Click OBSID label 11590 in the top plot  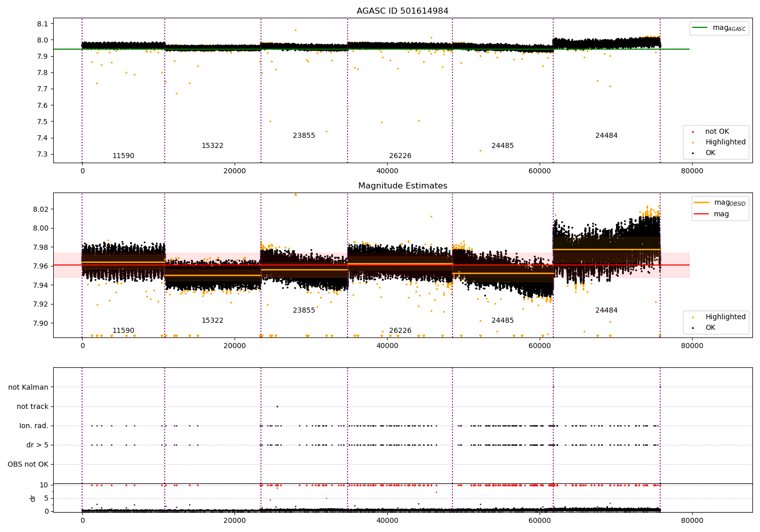(123, 156)
